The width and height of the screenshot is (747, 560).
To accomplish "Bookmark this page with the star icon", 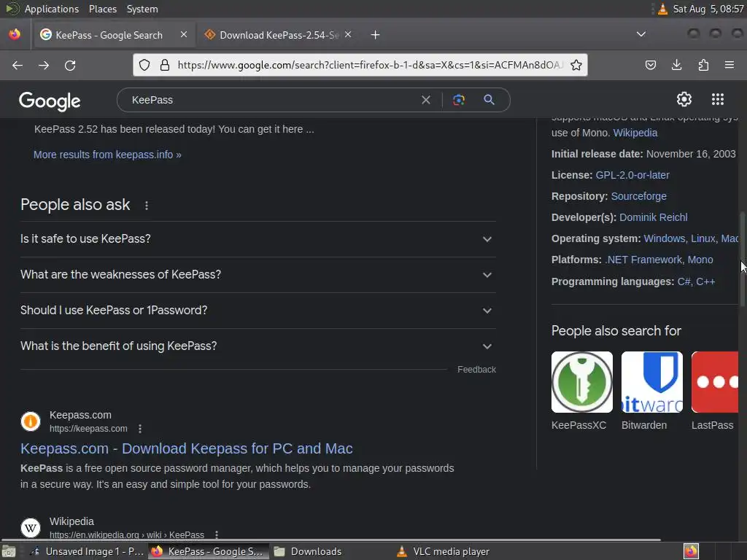I will coord(576,65).
